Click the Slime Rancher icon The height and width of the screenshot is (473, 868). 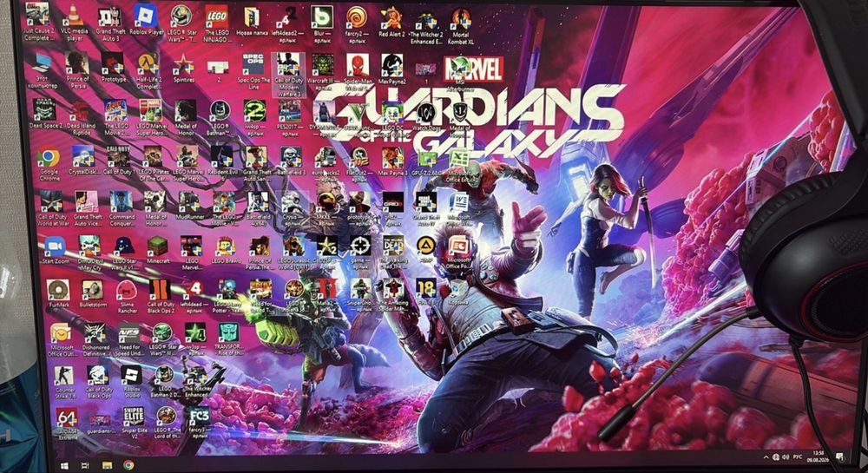127,297
